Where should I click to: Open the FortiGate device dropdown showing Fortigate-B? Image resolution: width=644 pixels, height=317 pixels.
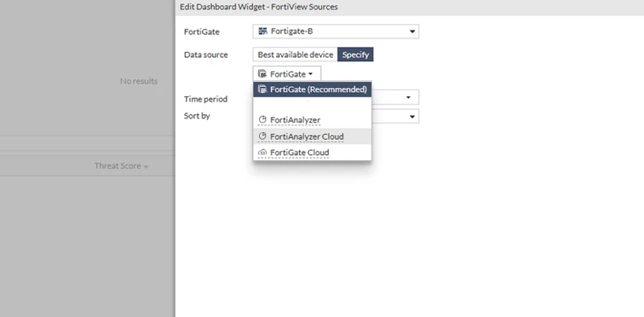(x=336, y=32)
